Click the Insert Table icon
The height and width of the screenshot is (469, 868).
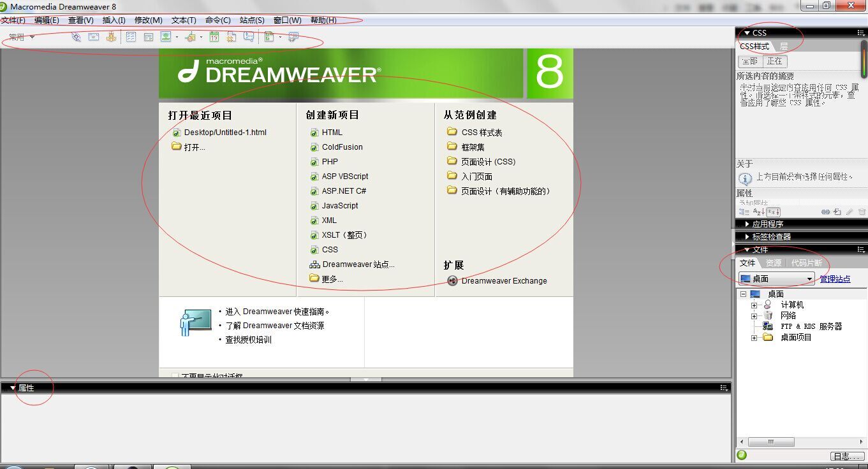click(131, 37)
